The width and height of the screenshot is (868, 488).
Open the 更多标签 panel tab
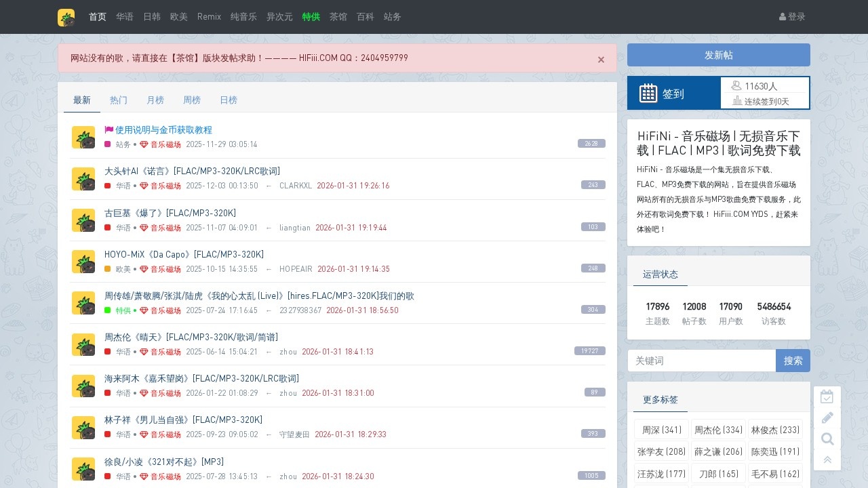tap(660, 399)
